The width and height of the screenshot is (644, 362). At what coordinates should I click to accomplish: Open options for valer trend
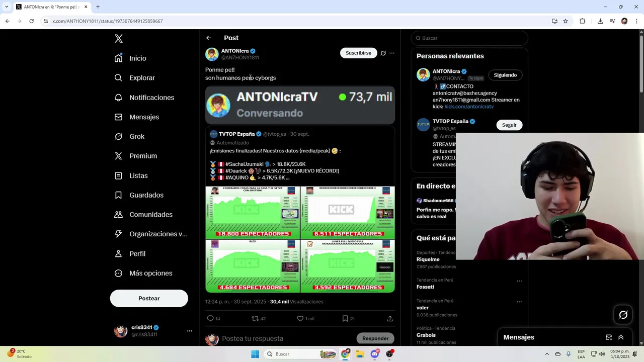pos(519,302)
